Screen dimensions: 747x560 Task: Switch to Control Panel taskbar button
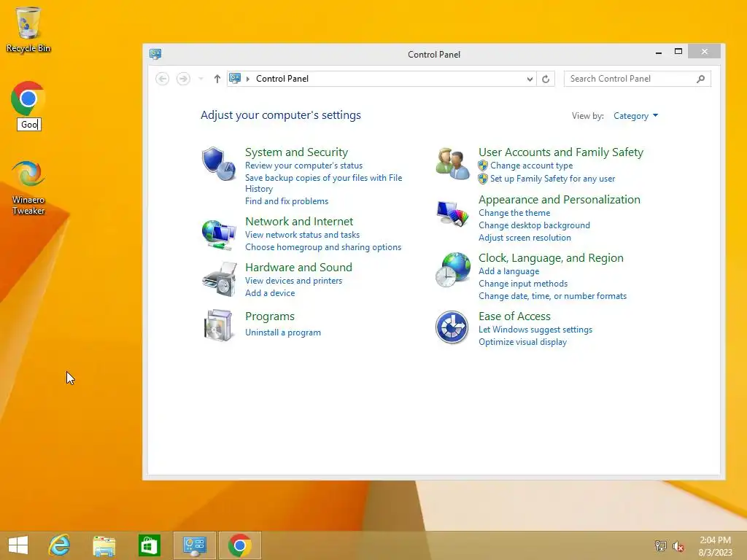[194, 545]
